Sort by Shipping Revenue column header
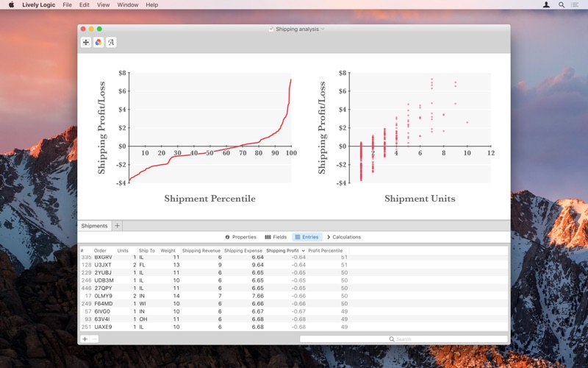This screenshot has height=368, width=588. pyautogui.click(x=201, y=250)
